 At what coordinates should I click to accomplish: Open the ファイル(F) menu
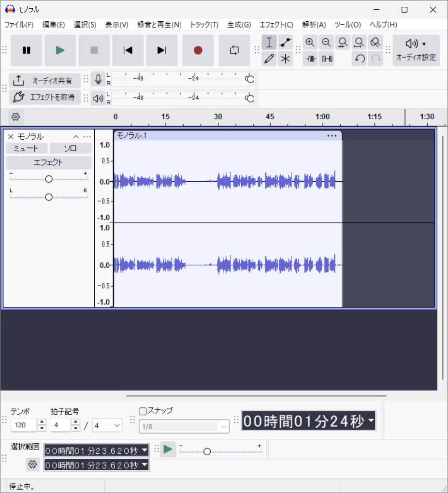pos(19,25)
